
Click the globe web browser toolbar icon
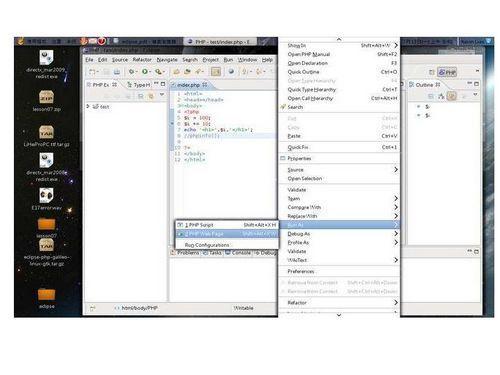coord(231,72)
